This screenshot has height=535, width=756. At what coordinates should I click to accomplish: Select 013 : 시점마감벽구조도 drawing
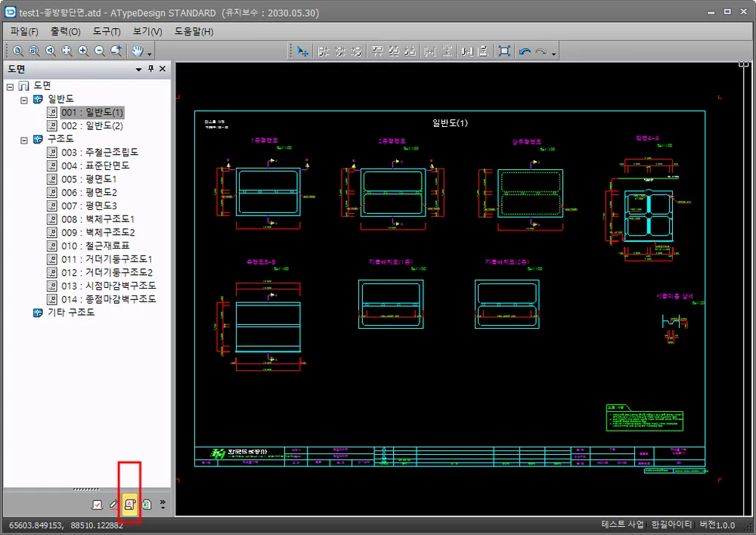pyautogui.click(x=108, y=286)
